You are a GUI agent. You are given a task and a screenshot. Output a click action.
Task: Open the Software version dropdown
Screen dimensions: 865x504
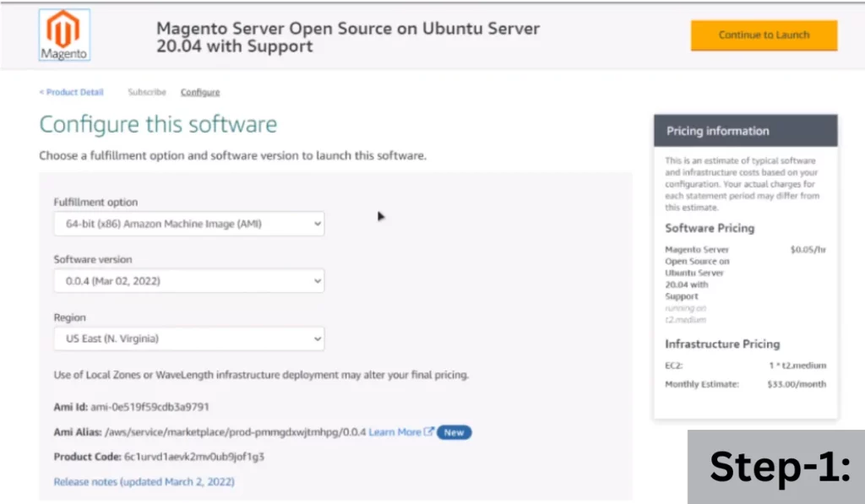(188, 280)
